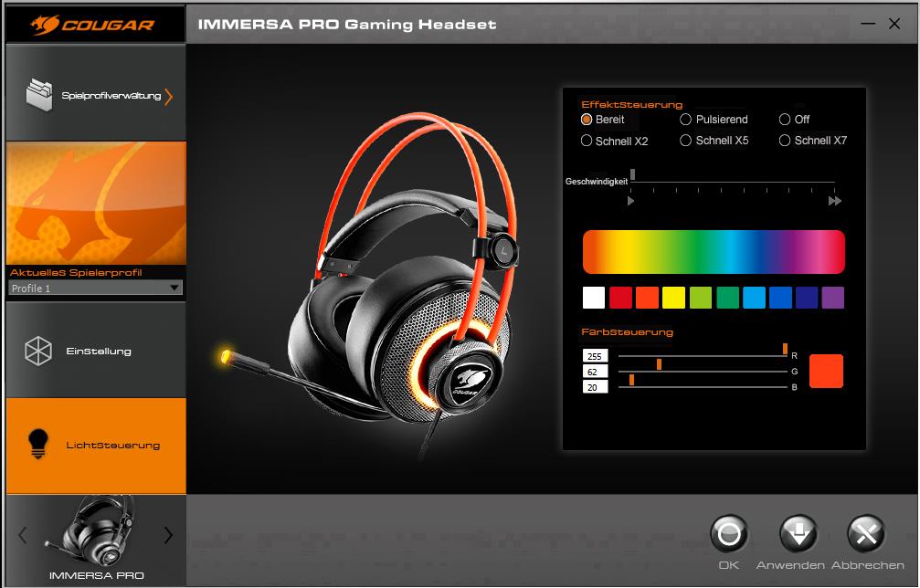Click the COUGAR logo in header

point(95,25)
